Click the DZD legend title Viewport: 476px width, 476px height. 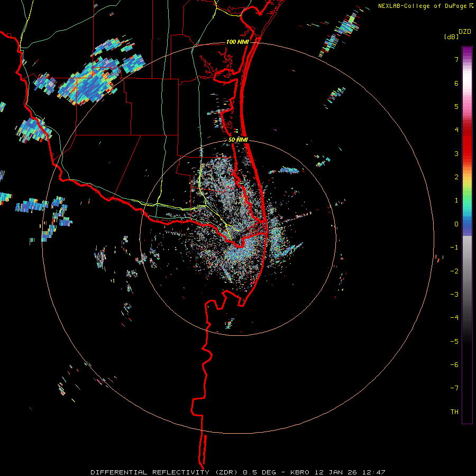coord(465,32)
